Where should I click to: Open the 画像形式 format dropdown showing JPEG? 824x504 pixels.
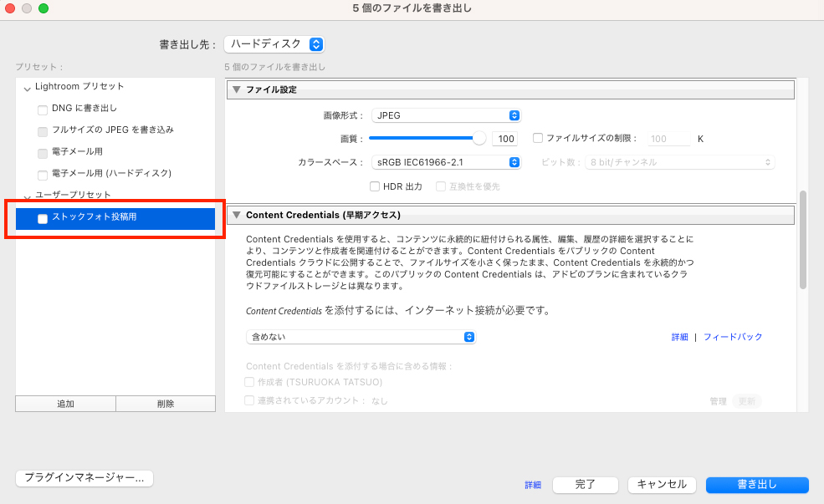[446, 115]
